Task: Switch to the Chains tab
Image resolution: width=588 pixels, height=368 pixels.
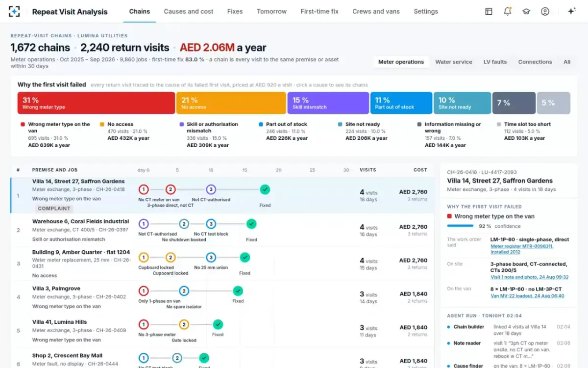Action: pyautogui.click(x=140, y=11)
